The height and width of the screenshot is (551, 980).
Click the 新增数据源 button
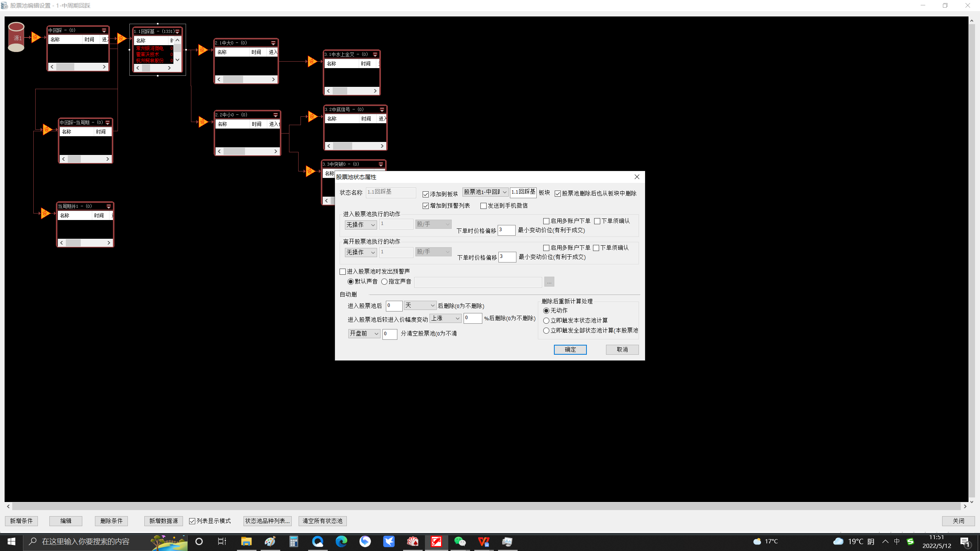tap(163, 521)
